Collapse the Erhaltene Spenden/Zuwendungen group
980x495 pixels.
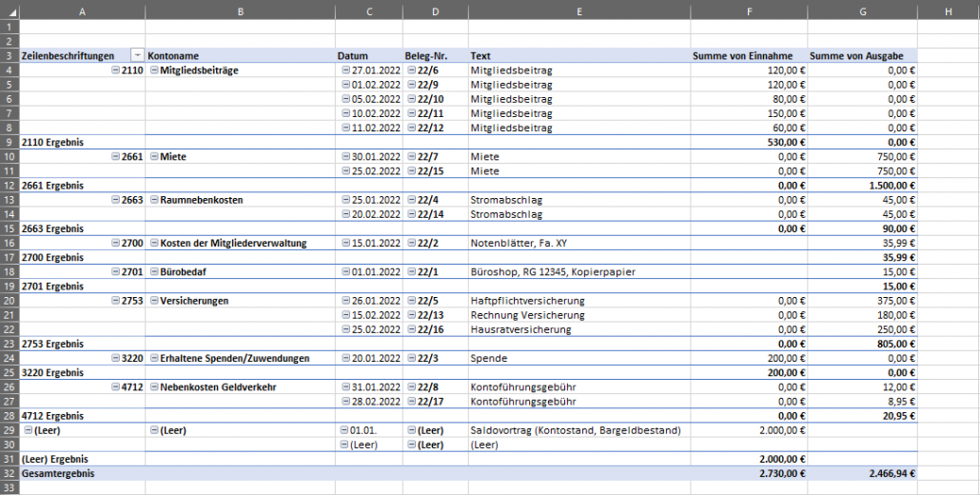154,358
